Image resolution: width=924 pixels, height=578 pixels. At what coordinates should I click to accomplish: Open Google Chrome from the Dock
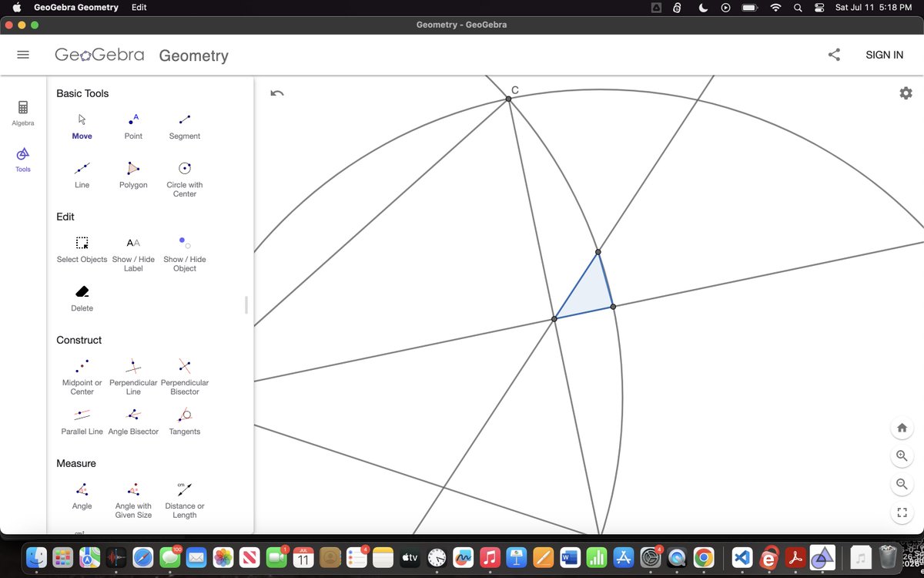pos(703,556)
